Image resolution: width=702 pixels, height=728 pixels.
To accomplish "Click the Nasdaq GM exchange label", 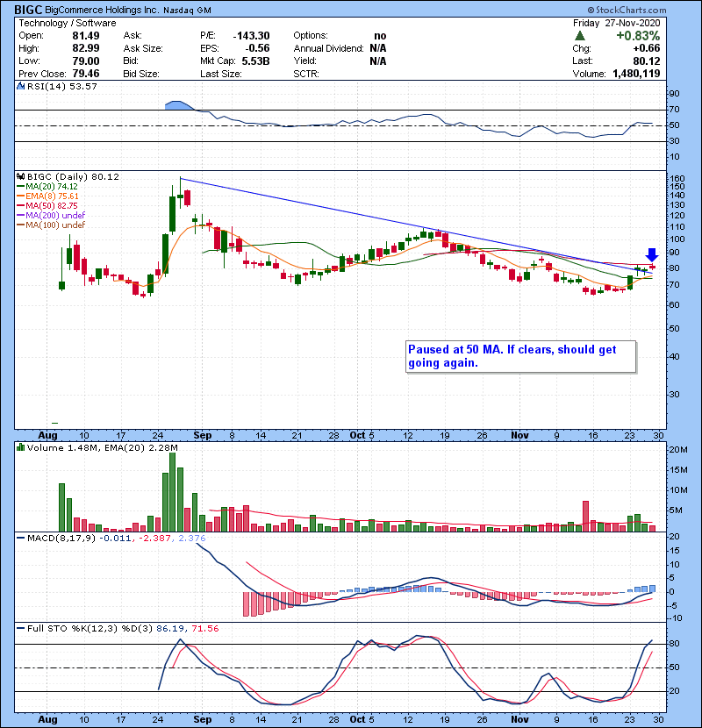I will click(187, 11).
